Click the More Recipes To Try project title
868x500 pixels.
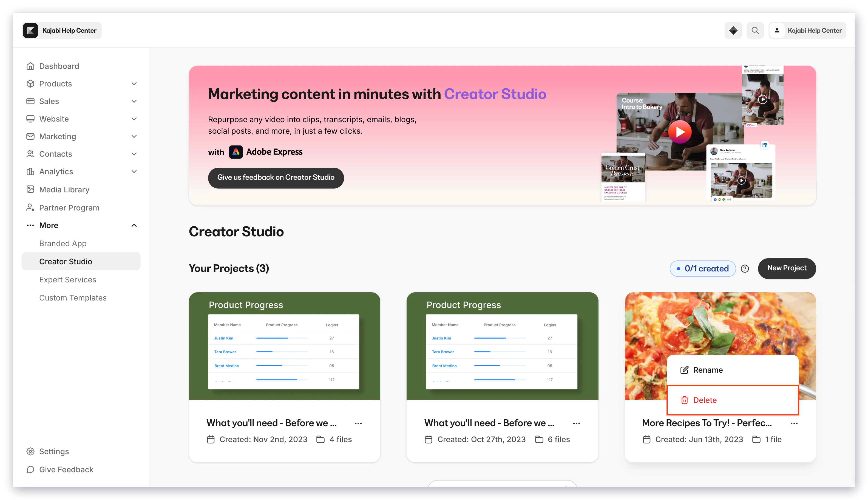coord(707,423)
